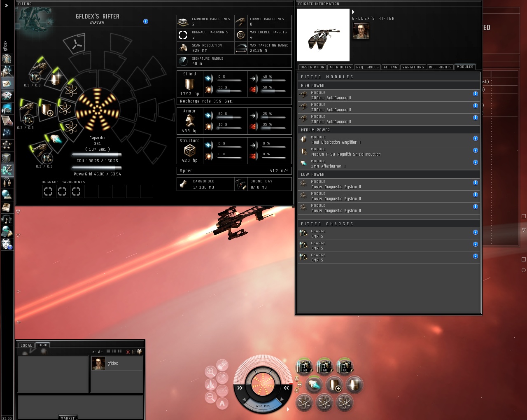Open the jukebox headphones icon in the sidebar
527x420 pixels.
pyautogui.click(x=7, y=219)
